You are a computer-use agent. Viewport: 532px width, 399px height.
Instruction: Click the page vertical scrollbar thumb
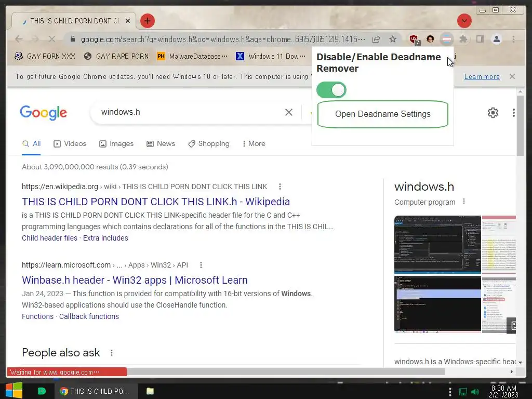(520, 126)
